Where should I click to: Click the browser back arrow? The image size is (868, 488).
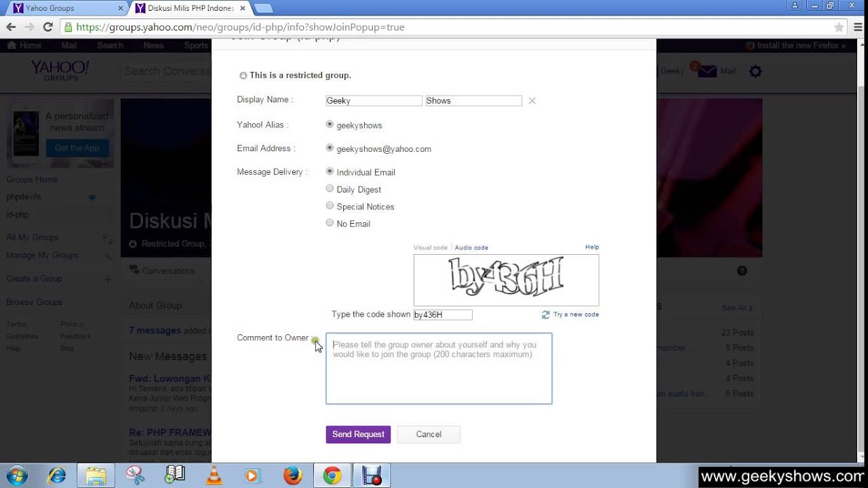click(x=11, y=27)
